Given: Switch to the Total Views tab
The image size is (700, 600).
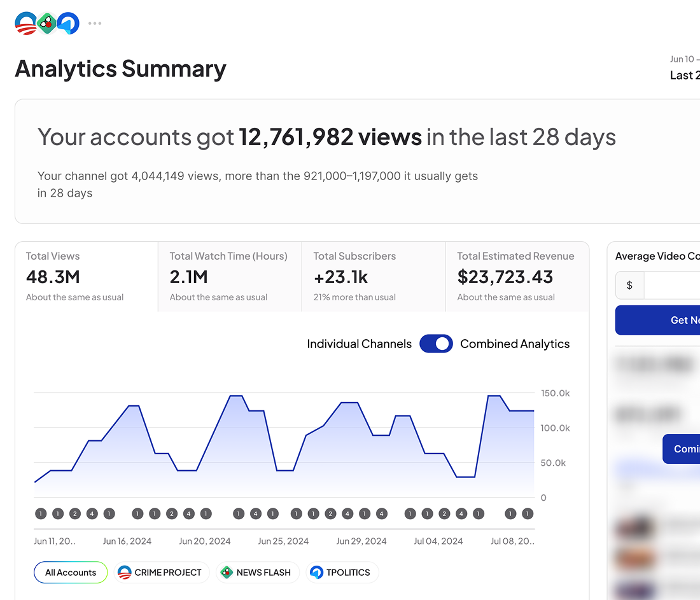Looking at the screenshot, I should [86, 277].
